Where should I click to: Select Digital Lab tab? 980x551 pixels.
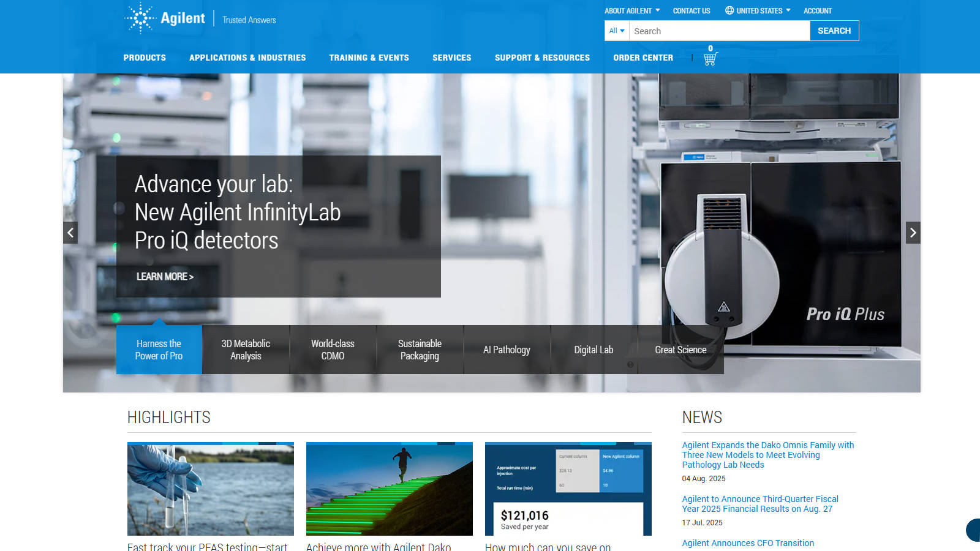tap(594, 350)
